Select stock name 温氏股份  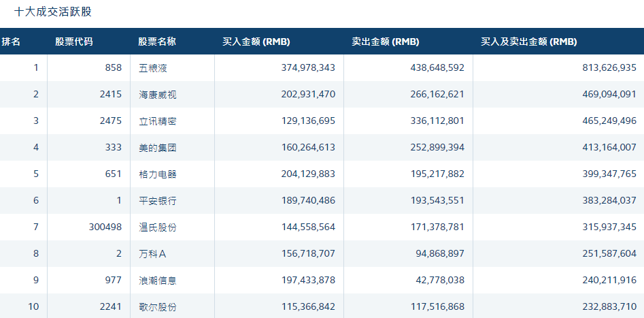pos(158,227)
